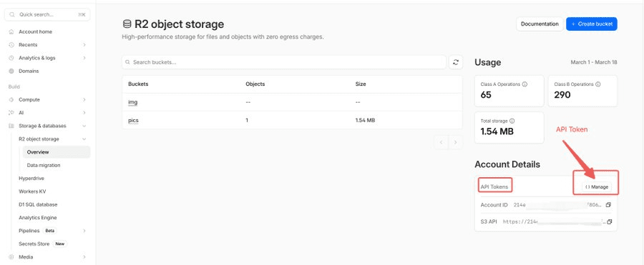This screenshot has width=644, height=265.
Task: Click the R2 database icon beside page title
Action: tap(127, 24)
